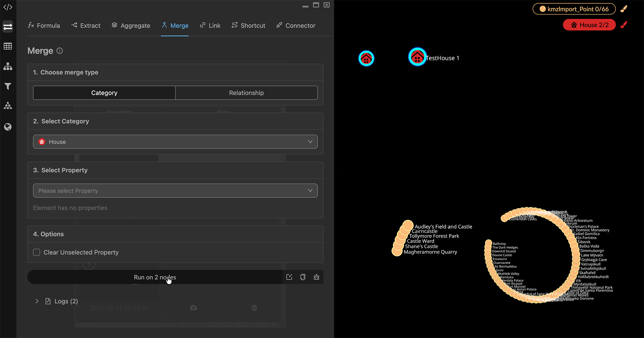This screenshot has width=644, height=338.
Task: Click Run on 2 nodes button
Action: (155, 277)
